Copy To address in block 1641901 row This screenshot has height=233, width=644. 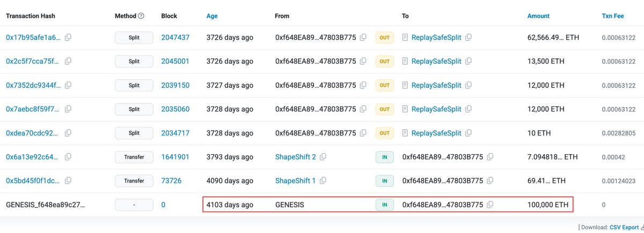[490, 157]
